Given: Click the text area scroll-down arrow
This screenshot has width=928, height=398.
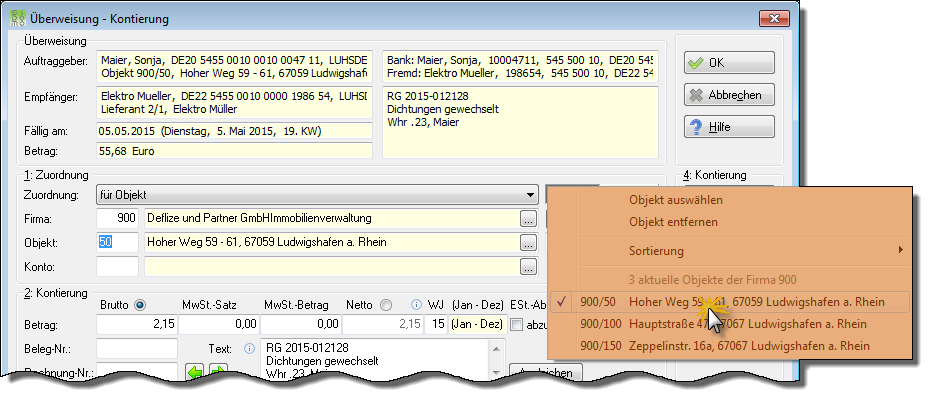Looking at the screenshot, I should (496, 372).
